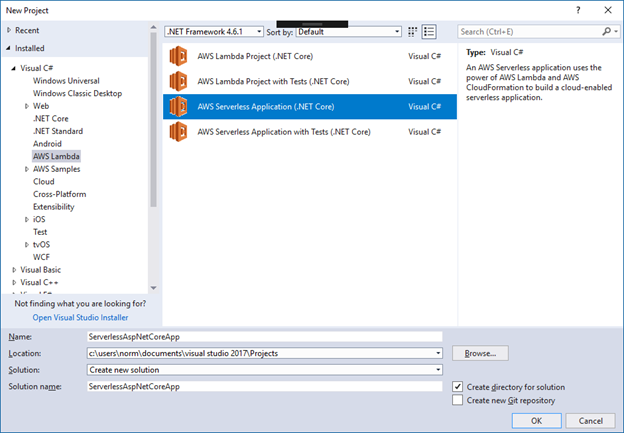The width and height of the screenshot is (624, 433).
Task: Click the search magnifier icon
Action: tap(606, 31)
